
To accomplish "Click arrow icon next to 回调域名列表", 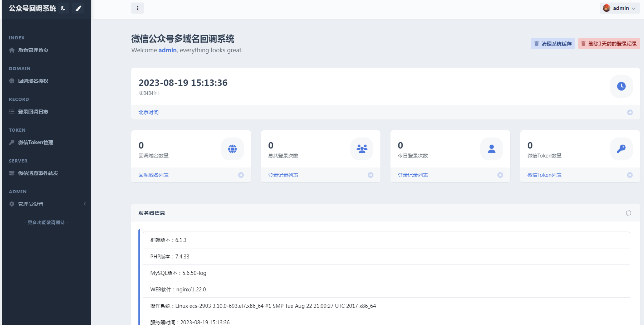I will [x=241, y=175].
